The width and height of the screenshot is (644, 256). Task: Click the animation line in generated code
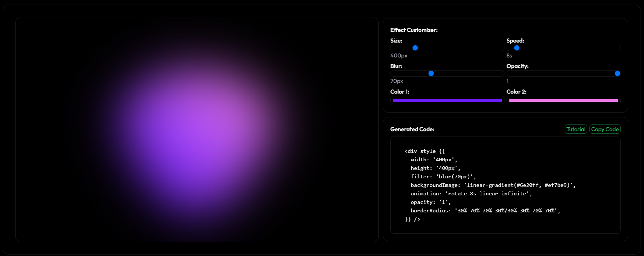coord(471,194)
